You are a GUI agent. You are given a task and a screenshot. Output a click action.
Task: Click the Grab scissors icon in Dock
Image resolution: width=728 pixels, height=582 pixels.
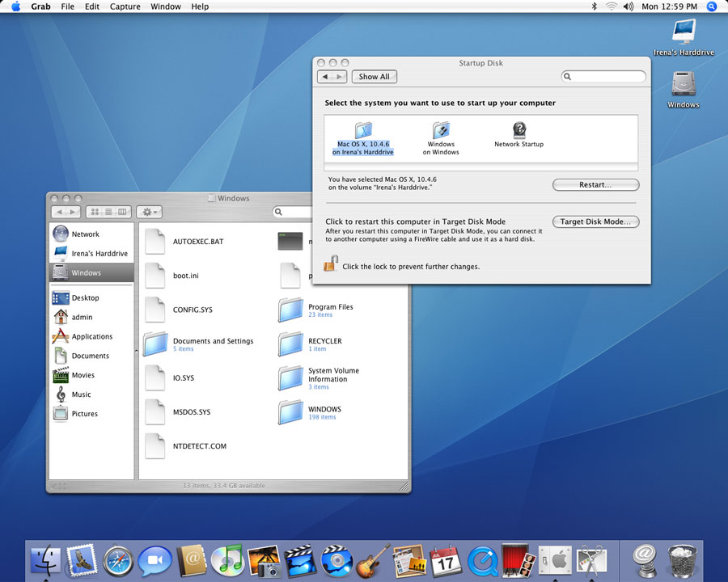tap(591, 561)
